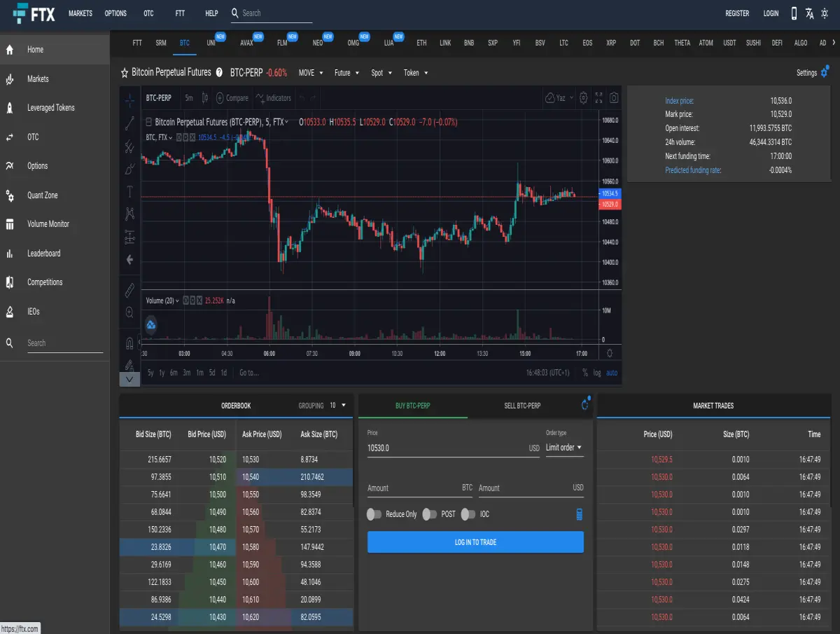
Task: Open the orderbook Grouping dropdown
Action: point(339,406)
